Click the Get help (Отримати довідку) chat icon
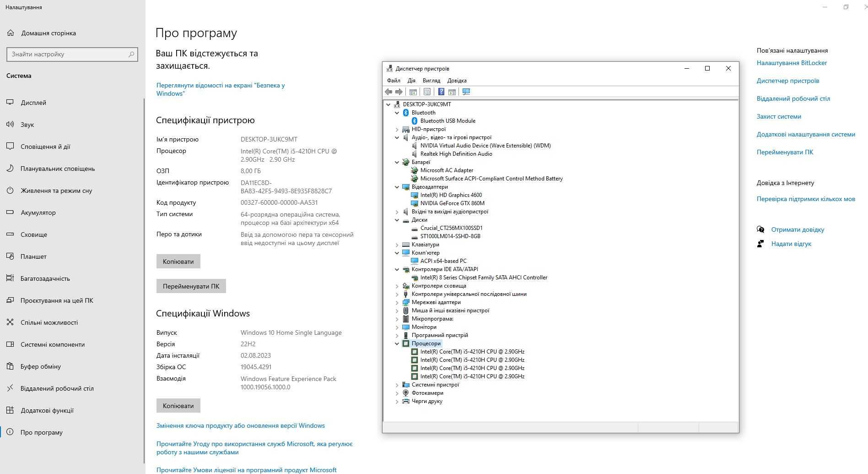The width and height of the screenshot is (868, 474). [x=760, y=229]
